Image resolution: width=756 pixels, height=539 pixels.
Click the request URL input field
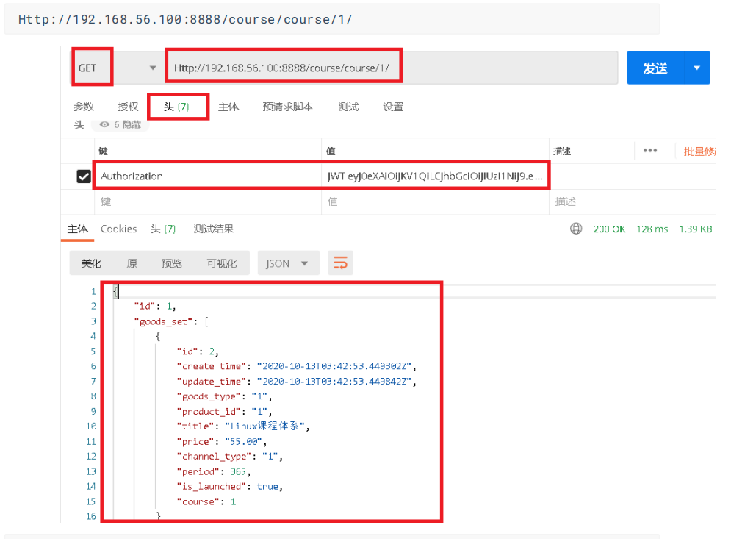coord(392,68)
